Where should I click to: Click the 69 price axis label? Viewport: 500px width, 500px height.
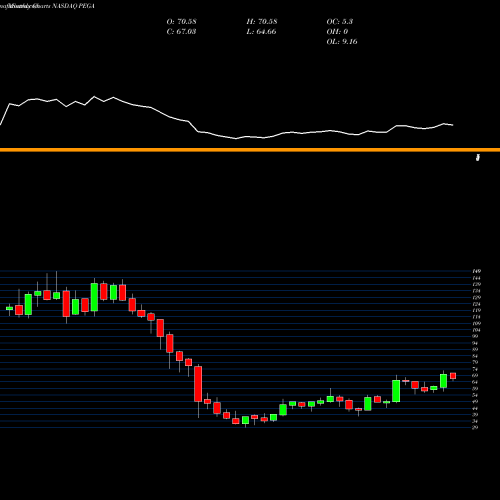click(x=475, y=376)
